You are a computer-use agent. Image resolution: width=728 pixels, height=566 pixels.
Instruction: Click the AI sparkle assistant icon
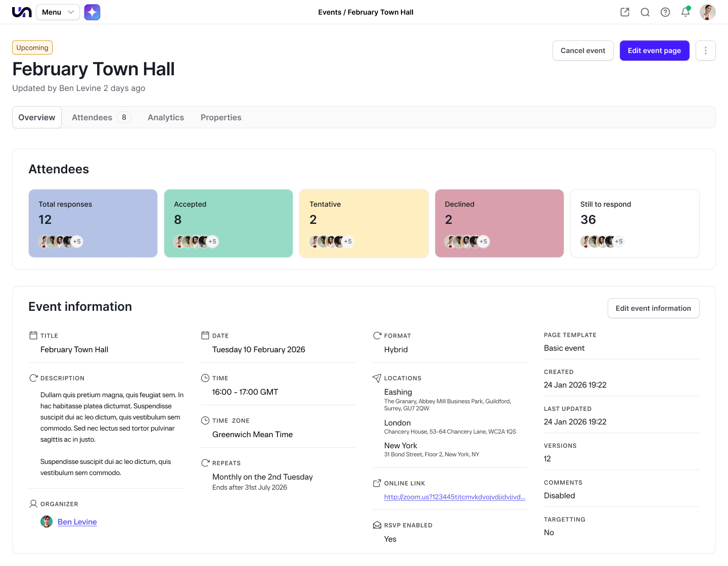pyautogui.click(x=92, y=12)
